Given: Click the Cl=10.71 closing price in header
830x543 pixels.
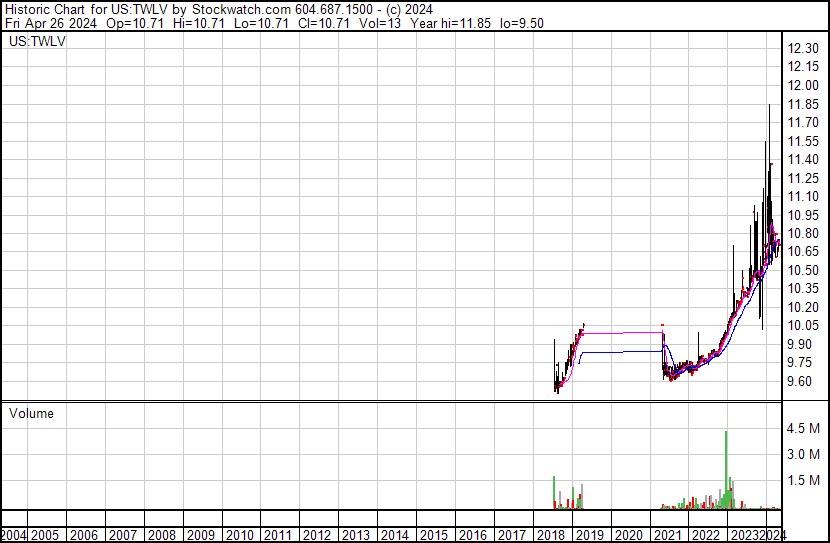Looking at the screenshot, I should tap(323, 23).
